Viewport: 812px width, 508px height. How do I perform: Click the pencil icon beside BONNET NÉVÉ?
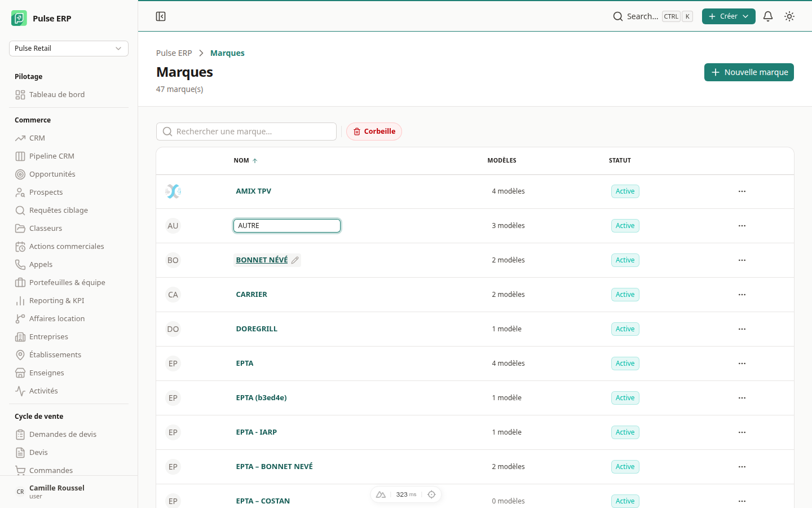coord(295,260)
